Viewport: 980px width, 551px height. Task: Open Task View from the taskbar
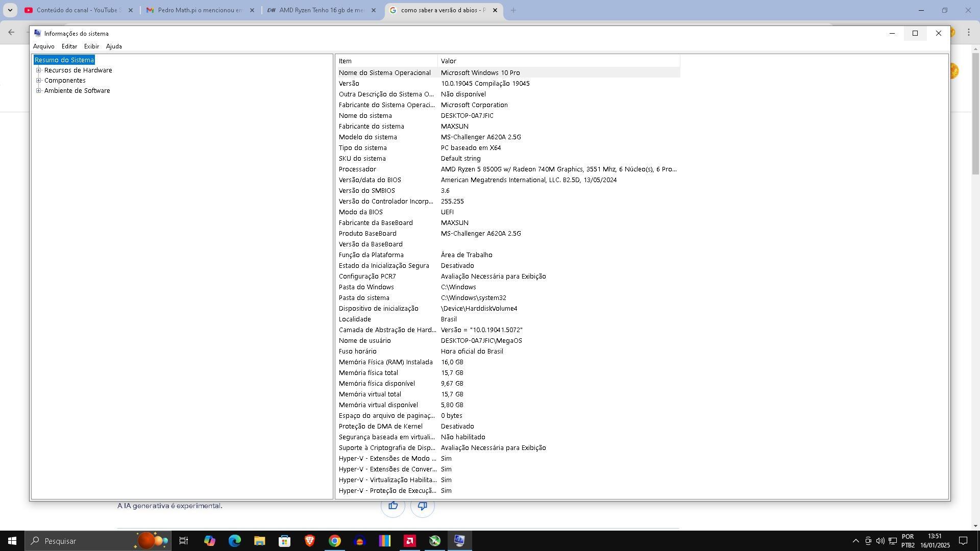[184, 541]
